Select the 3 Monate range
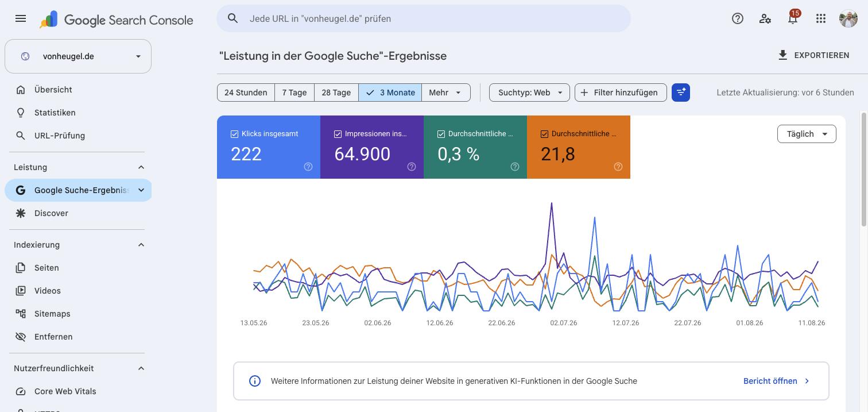Viewport: 868px width, 412px height. click(x=390, y=93)
